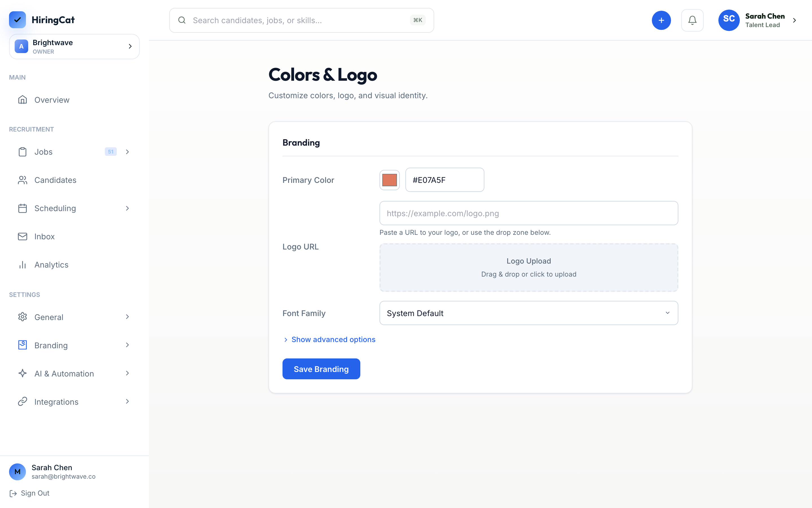The image size is (812, 508).
Task: Click the OWNER role label
Action: [x=43, y=52]
